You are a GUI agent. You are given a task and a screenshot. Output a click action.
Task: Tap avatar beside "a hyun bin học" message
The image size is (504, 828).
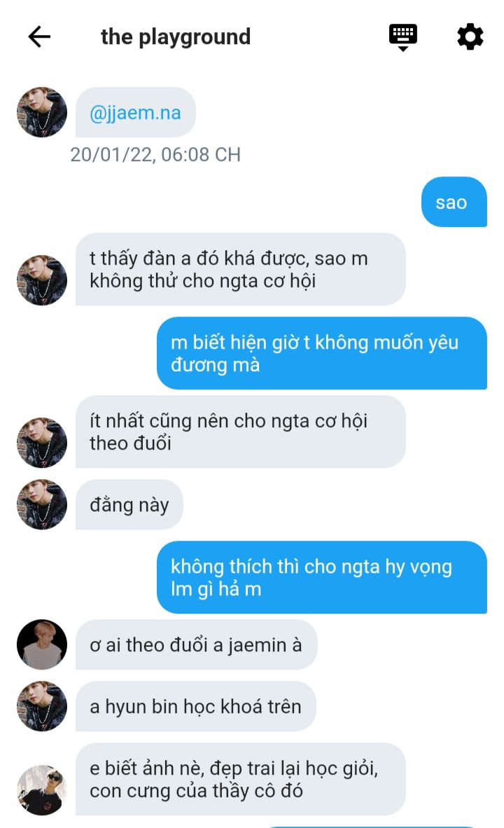tap(42, 706)
